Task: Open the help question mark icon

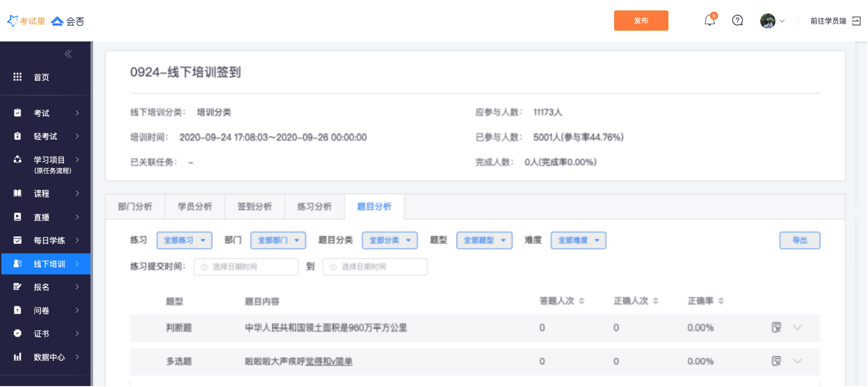Action: coord(738,21)
